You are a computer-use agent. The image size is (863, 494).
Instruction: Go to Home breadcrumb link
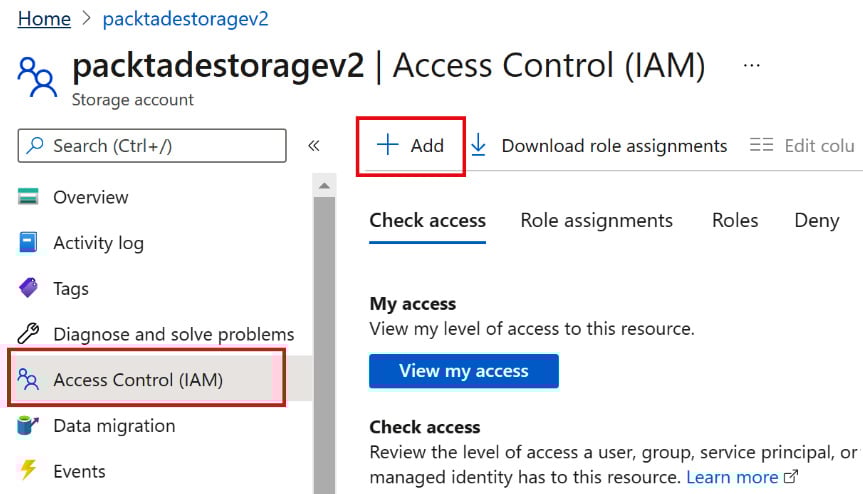(44, 19)
